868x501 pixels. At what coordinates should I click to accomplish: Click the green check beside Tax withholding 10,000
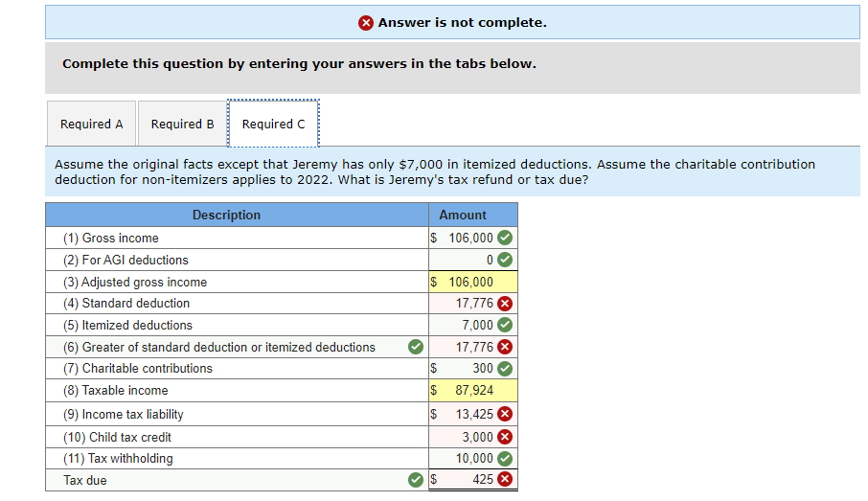(x=504, y=459)
